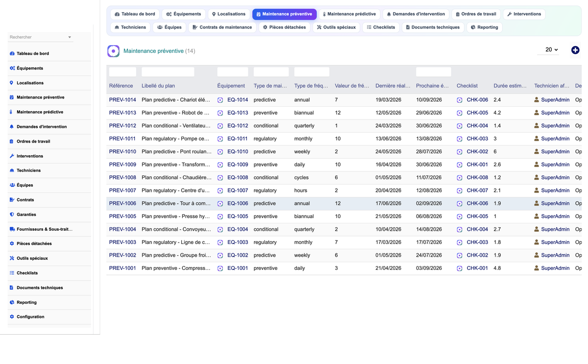Open Pièces détachées top tab

point(285,27)
